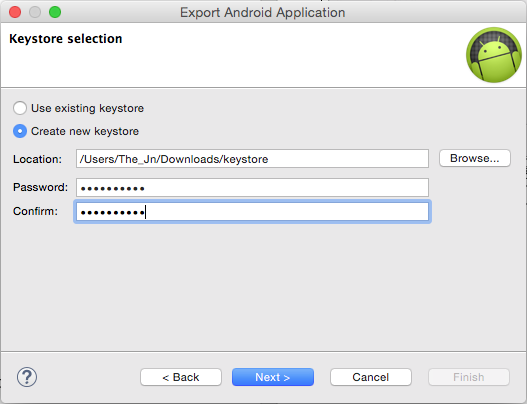Click the Location: label
The width and height of the screenshot is (527, 404).
pyautogui.click(x=37, y=159)
